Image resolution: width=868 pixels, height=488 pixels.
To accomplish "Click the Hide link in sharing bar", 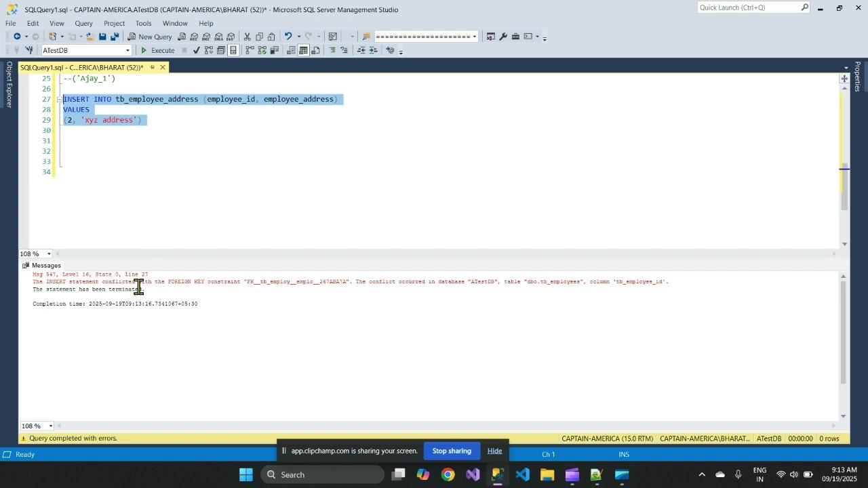I will point(495,451).
